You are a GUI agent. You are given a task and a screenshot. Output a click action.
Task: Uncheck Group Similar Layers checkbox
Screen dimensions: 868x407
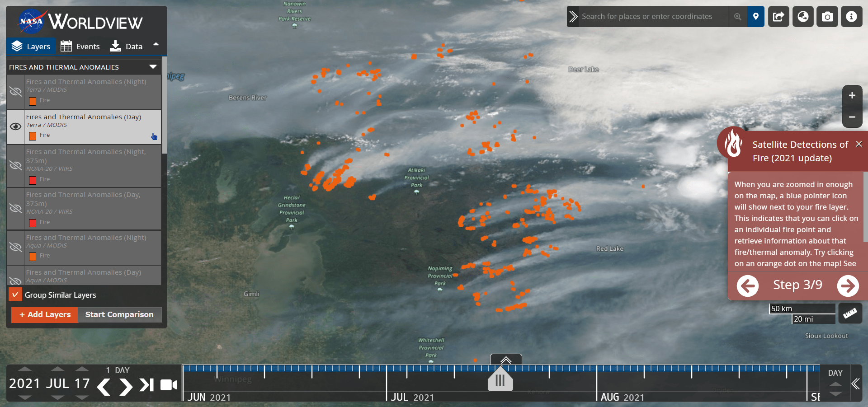[15, 295]
